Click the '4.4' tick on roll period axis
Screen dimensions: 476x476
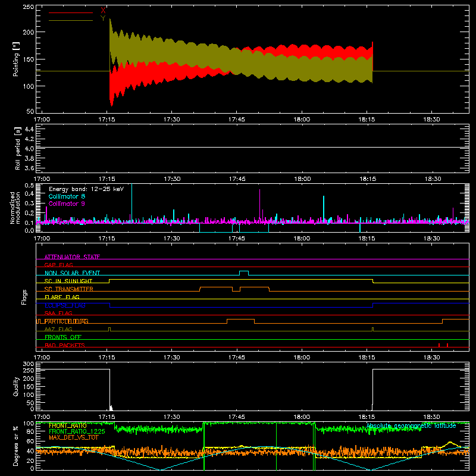tap(29, 129)
